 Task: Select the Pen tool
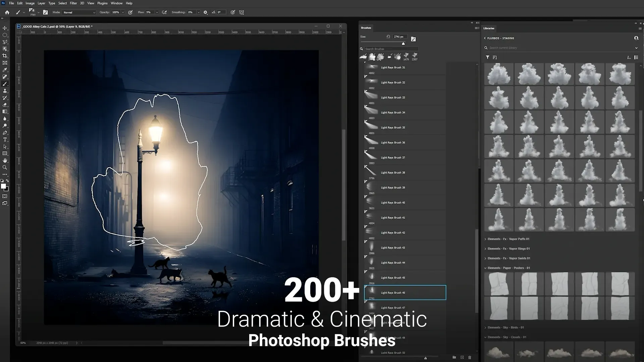5,133
